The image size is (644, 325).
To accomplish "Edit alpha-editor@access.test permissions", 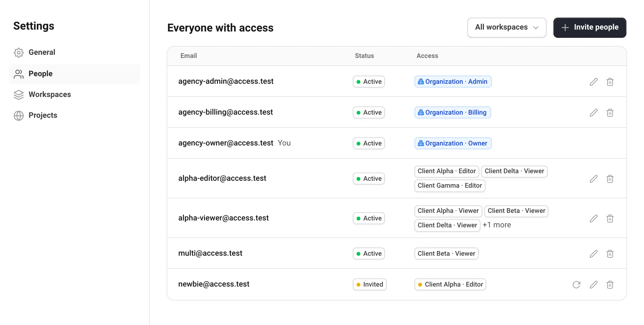I will pos(593,179).
